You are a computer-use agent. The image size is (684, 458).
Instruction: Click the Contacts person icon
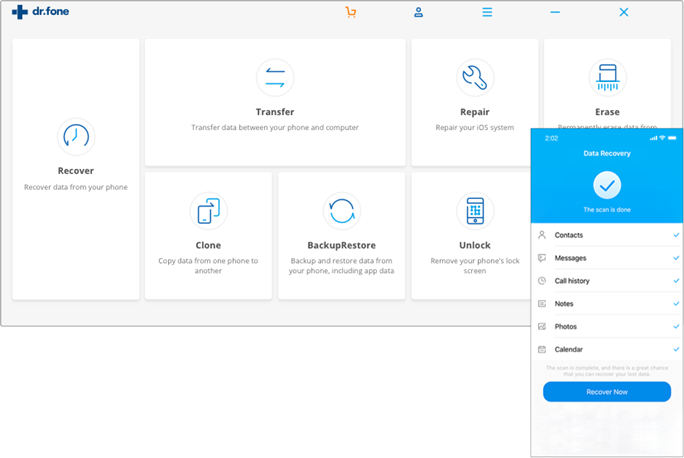(x=542, y=235)
